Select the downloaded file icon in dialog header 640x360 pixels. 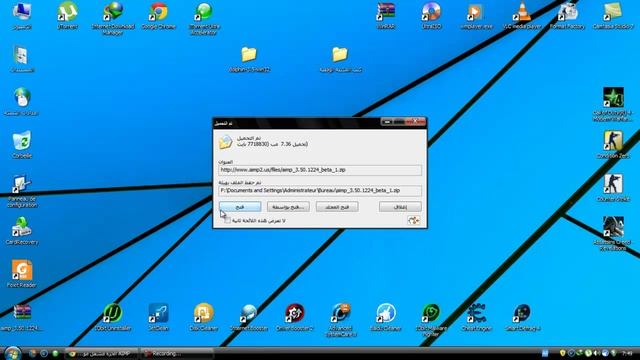225,142
